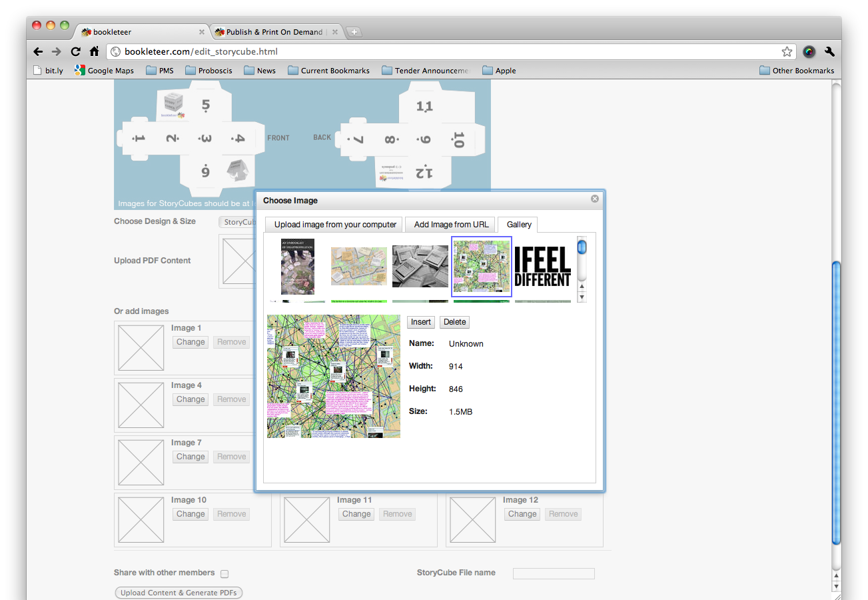Viewport: 868px width, 600px height.
Task: Click Remove for Image 10
Action: point(232,514)
